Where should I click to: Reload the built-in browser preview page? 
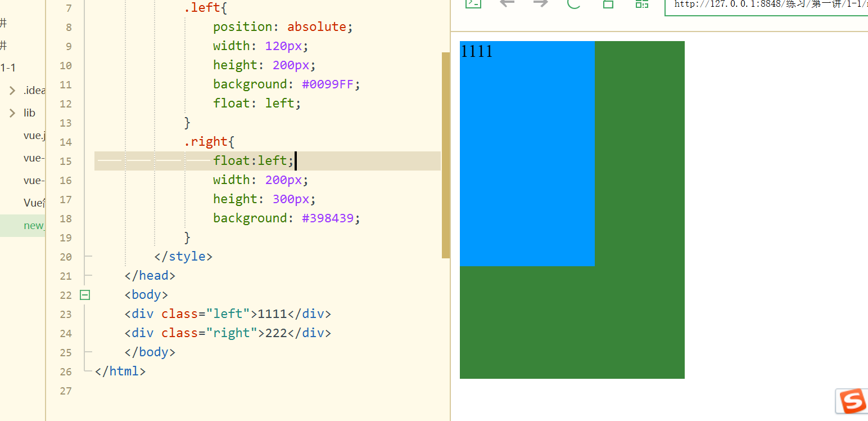click(x=573, y=3)
